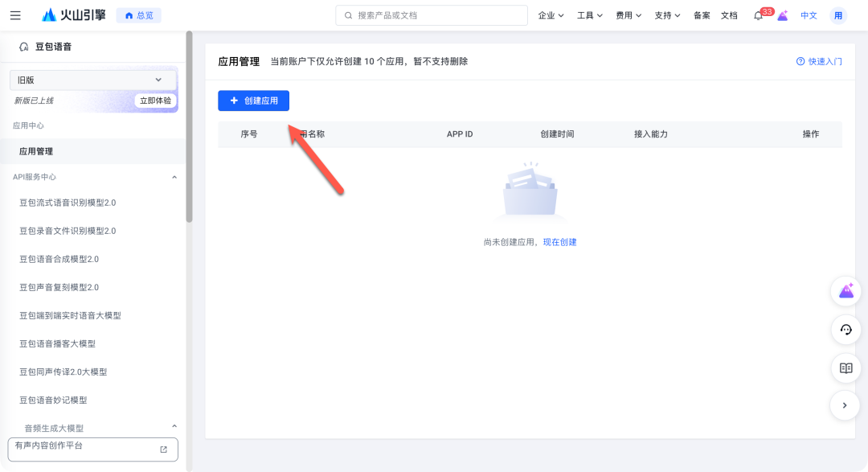The image size is (868, 472).
Task: Expand the 费用 menu
Action: pos(628,15)
